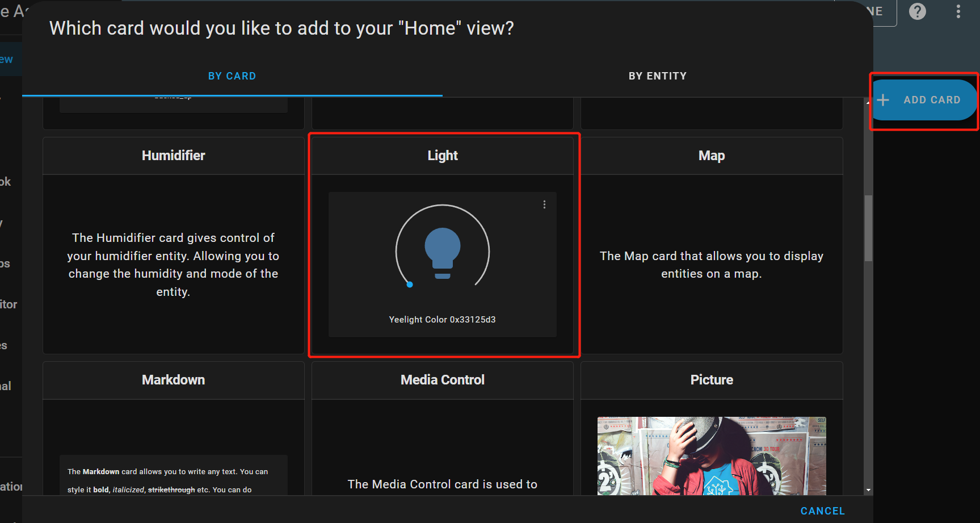The width and height of the screenshot is (980, 523).
Task: Pick the Markdown card
Action: 174,428
